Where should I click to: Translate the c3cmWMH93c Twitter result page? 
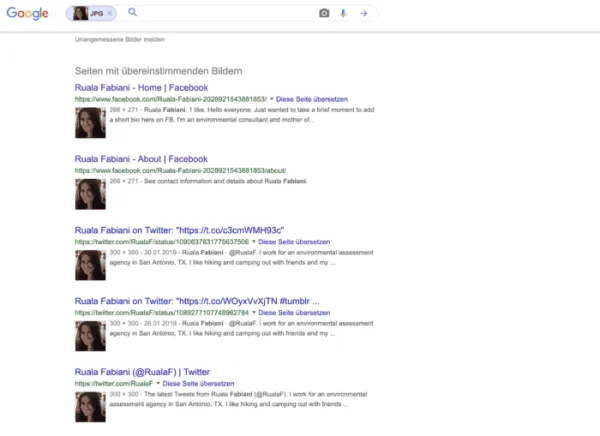(x=294, y=242)
